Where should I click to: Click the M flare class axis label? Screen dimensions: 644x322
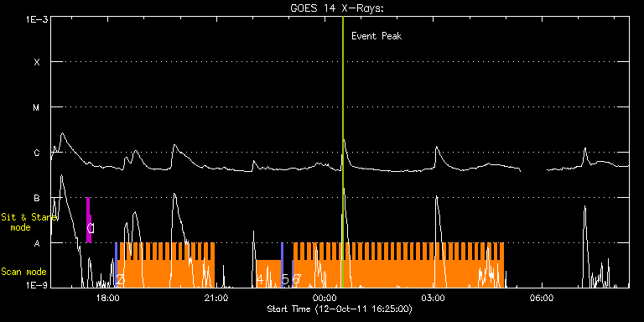(x=37, y=107)
